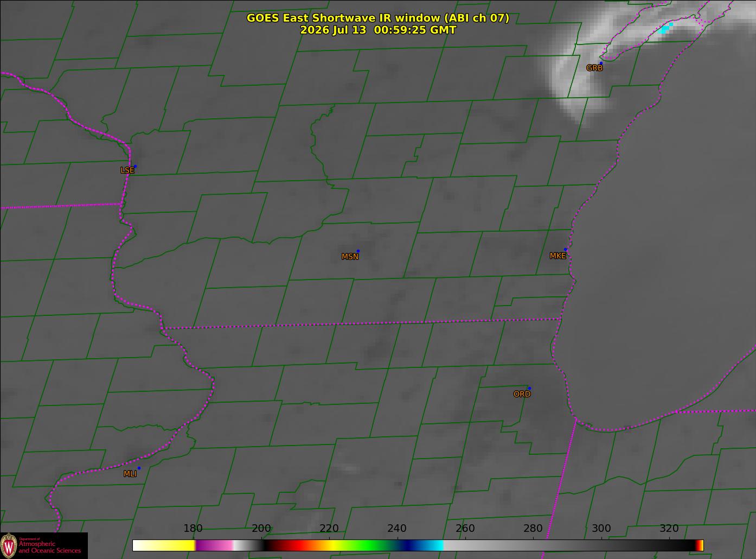756x559 pixels.
Task: Click the GOES East Shortwave IR title
Action: (378, 18)
